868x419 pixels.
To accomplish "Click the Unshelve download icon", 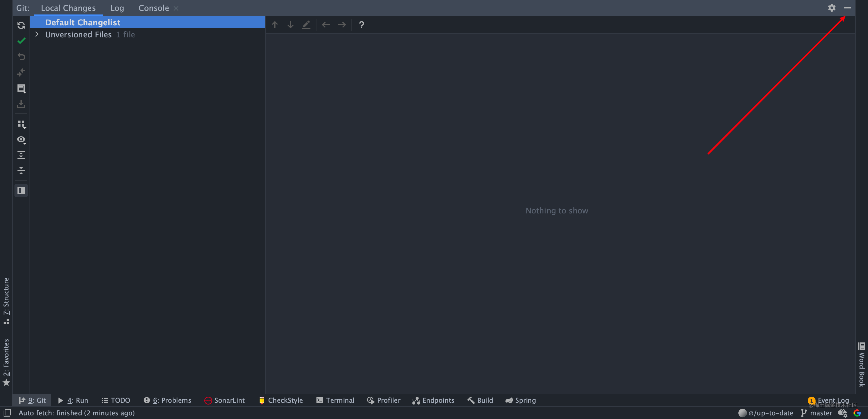I will click(21, 104).
